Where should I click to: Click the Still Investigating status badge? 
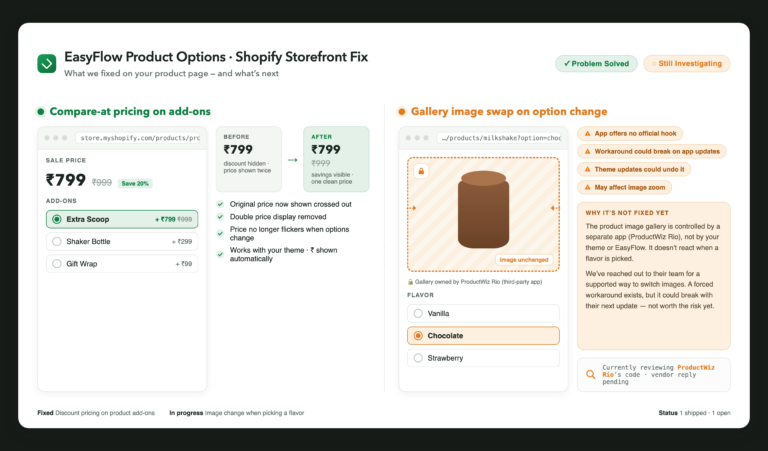[x=687, y=64]
